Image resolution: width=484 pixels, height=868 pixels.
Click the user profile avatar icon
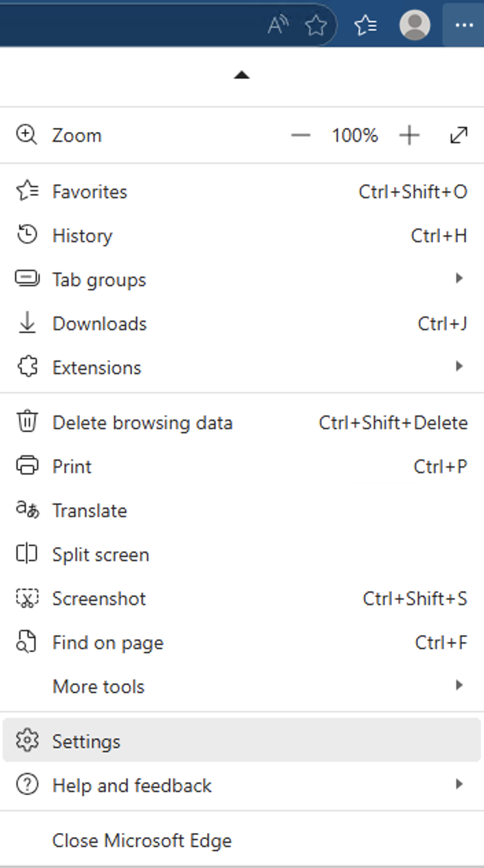[x=415, y=25]
